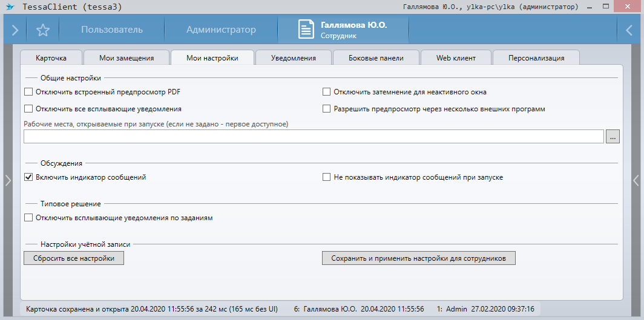Enable 'Отключить встроенный предпросмотр PDF' checkbox
Screen dimensions: 644x320
click(x=28, y=92)
